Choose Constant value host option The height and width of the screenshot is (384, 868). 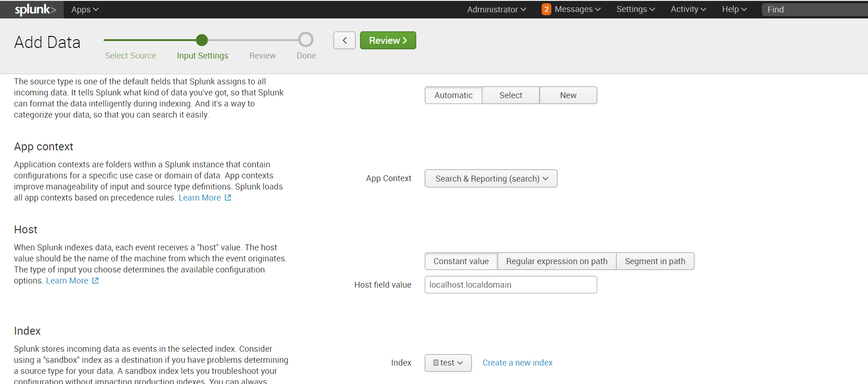tap(461, 261)
